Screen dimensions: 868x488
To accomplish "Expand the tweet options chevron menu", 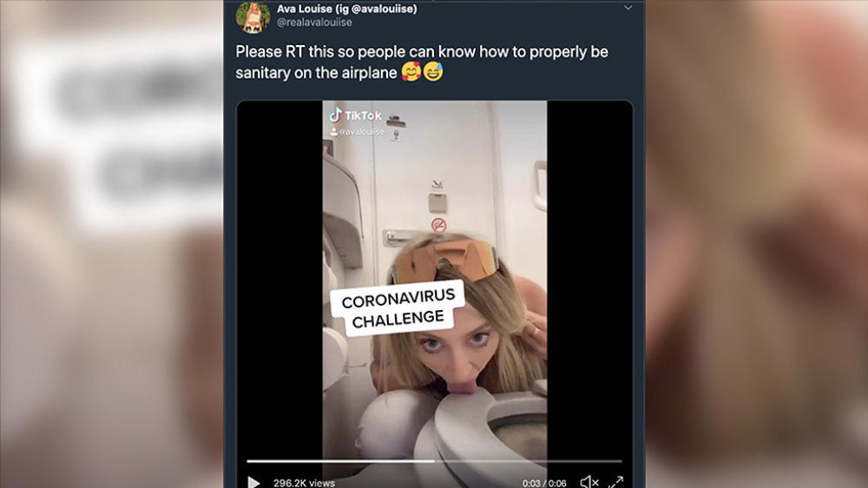I will (x=628, y=8).
